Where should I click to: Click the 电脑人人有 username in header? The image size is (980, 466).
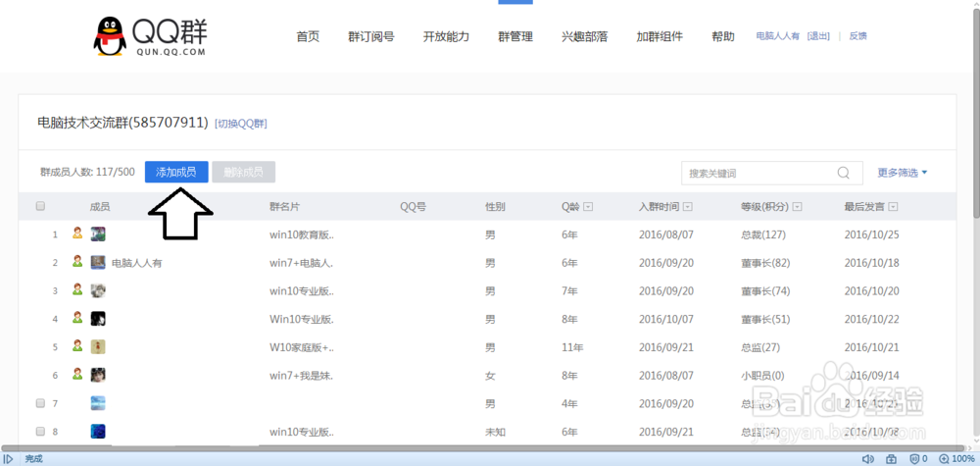(x=778, y=36)
